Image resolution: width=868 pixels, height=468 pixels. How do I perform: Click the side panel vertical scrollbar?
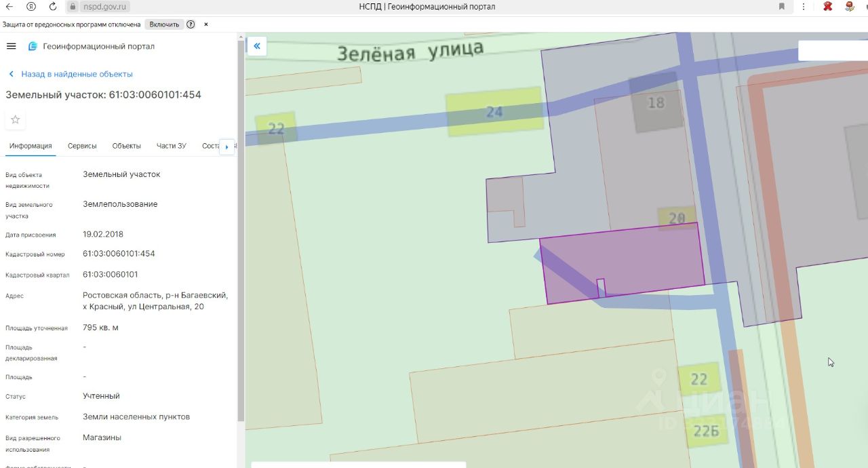[241, 231]
